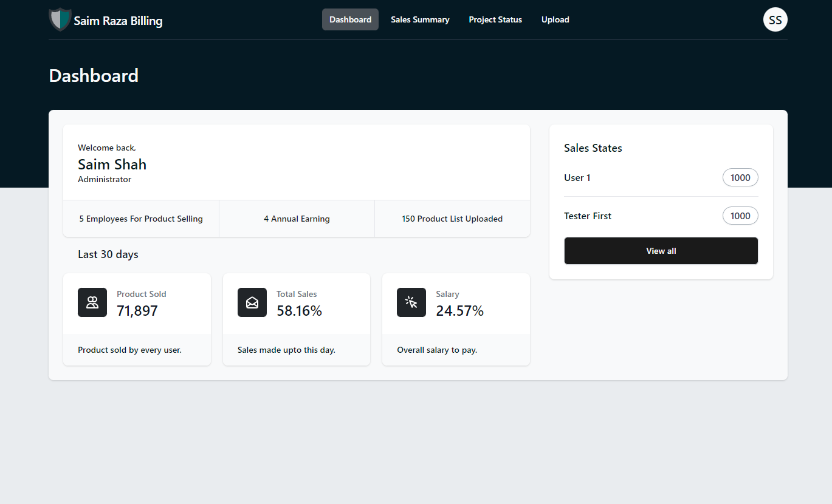Open the SS user avatar
The height and width of the screenshot is (504, 832).
[x=775, y=19]
